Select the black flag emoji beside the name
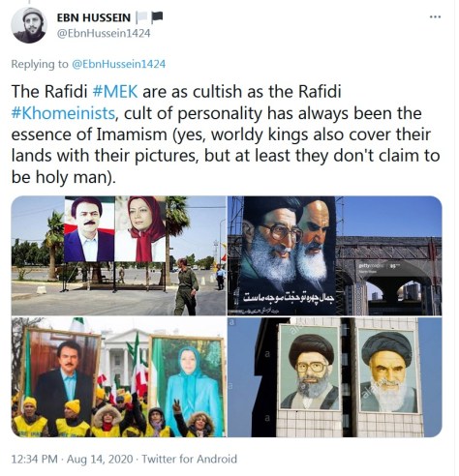Viewport: 459px width, 476px height. tap(157, 16)
